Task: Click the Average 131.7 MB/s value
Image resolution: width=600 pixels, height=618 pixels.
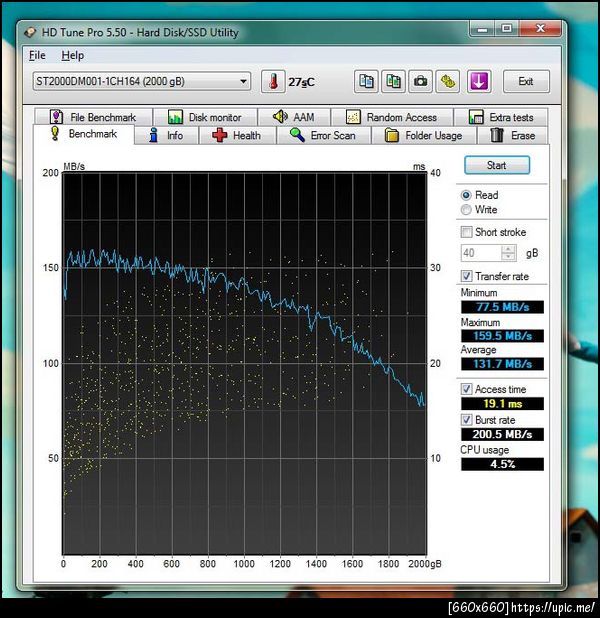Action: pyautogui.click(x=502, y=364)
